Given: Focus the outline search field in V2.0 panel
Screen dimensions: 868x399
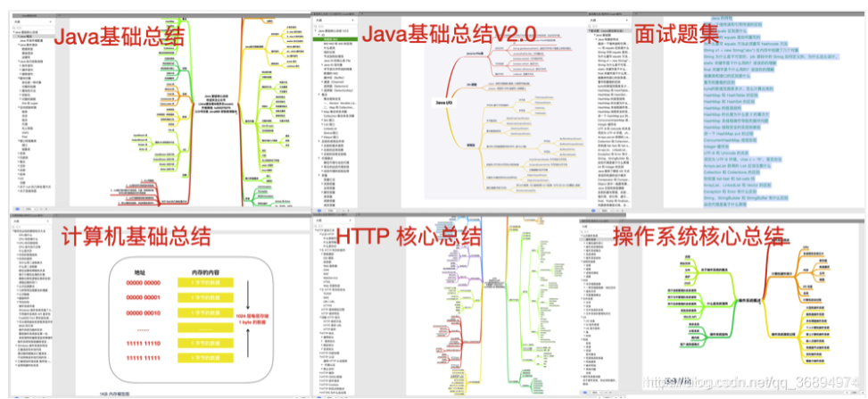Looking at the screenshot, I should [335, 27].
